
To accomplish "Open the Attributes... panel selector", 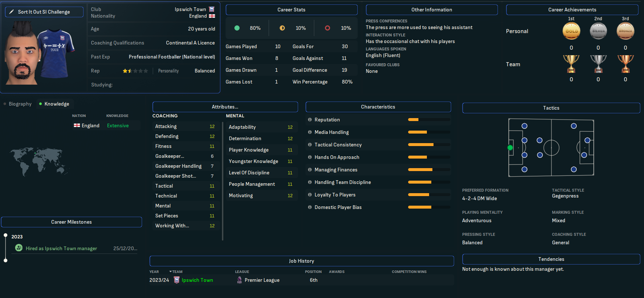I will coord(225,107).
